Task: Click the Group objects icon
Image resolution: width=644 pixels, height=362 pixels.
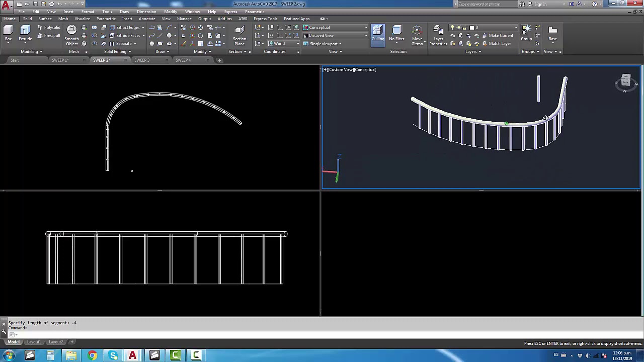Action: (526, 33)
